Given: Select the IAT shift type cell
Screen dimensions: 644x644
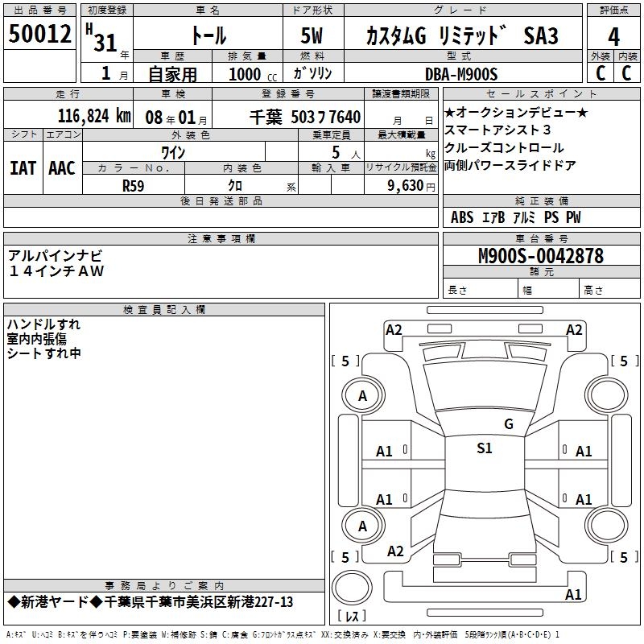Looking at the screenshot, I should coord(23,168).
